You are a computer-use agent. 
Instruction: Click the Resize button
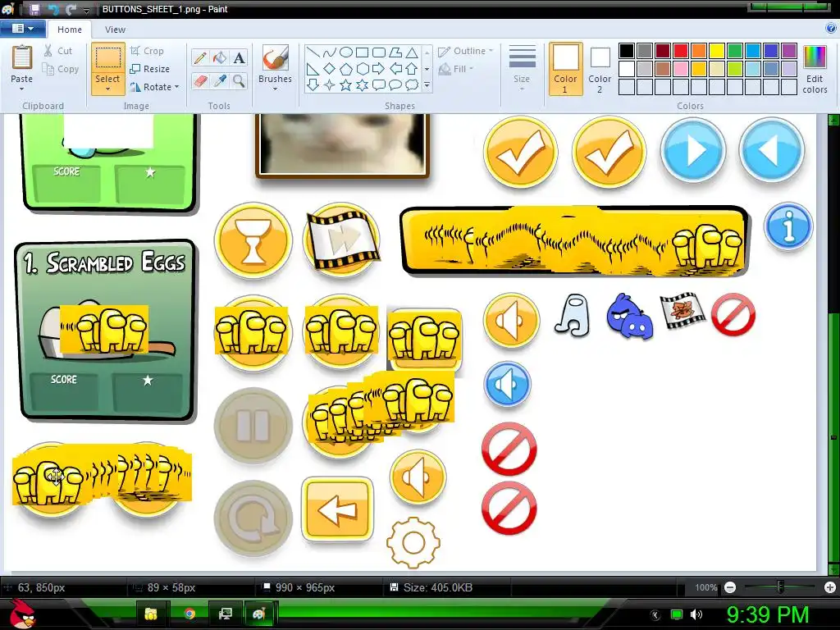(x=149, y=69)
